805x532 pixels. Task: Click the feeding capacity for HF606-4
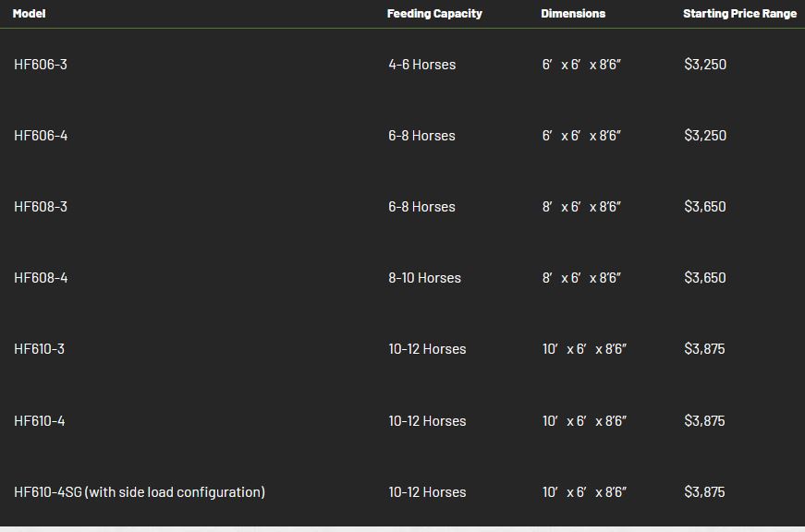tap(421, 136)
